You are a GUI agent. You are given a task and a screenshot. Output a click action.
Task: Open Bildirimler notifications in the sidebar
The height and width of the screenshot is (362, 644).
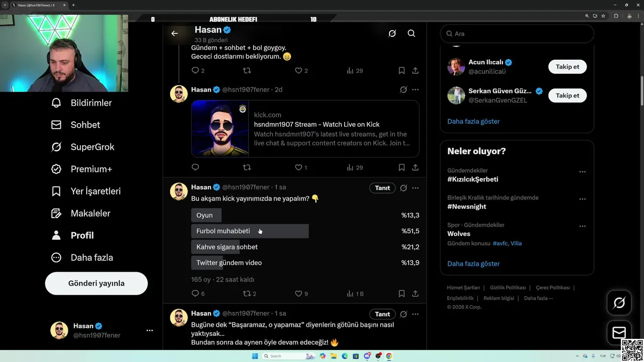click(x=82, y=103)
